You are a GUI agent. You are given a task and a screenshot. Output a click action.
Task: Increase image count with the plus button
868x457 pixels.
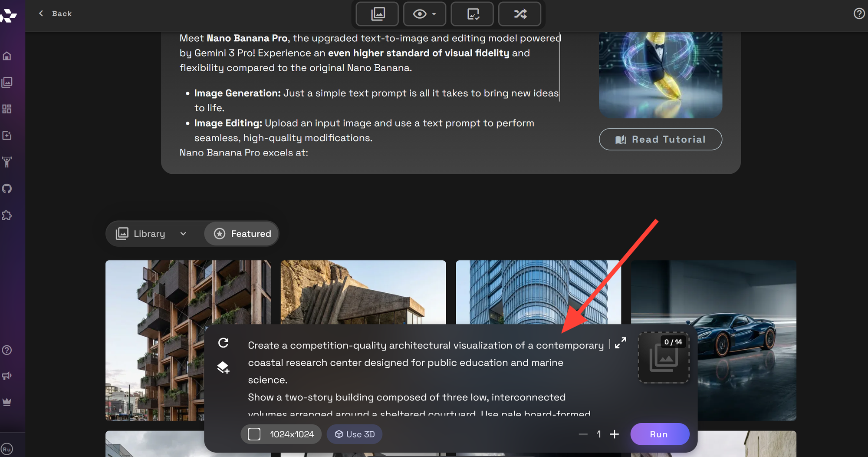pos(615,434)
